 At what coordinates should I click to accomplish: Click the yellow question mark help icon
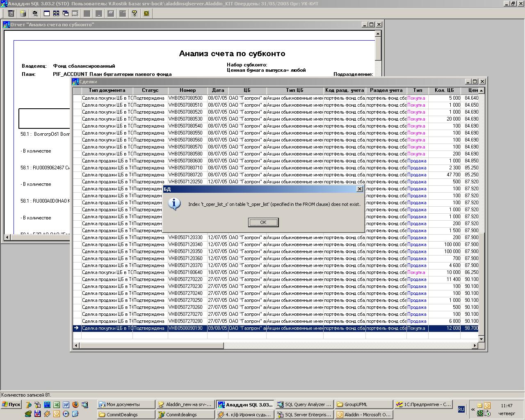135,14
